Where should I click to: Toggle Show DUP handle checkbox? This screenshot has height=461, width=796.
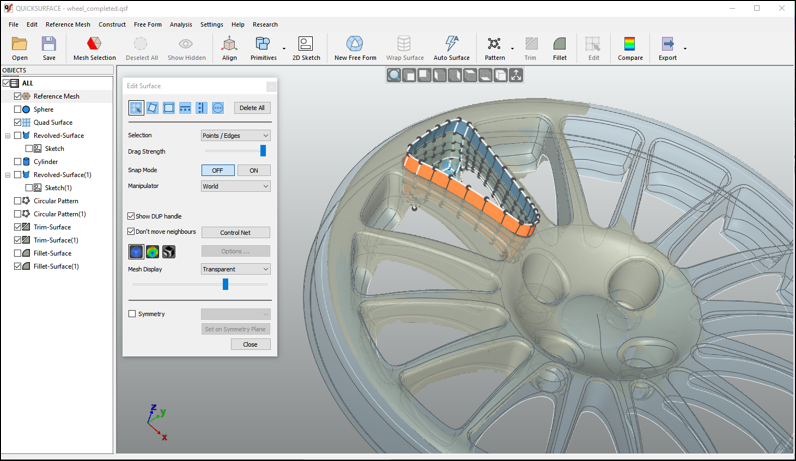click(132, 216)
